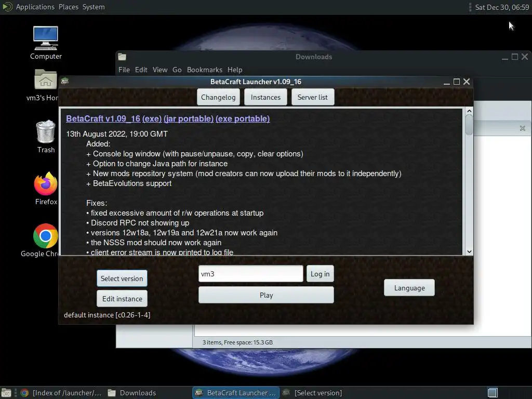Screen dimensions: 532x399
Task: Click the BetaCraft Launcher title bar icon
Action: (65, 81)
